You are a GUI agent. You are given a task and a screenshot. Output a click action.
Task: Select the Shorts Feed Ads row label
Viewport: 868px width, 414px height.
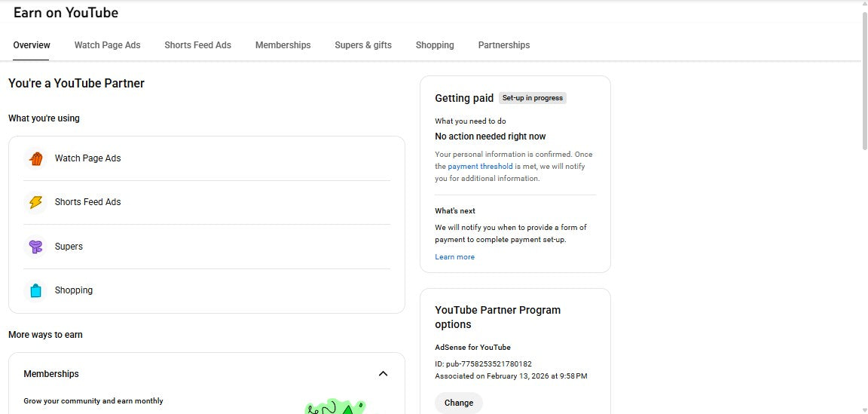coord(87,202)
